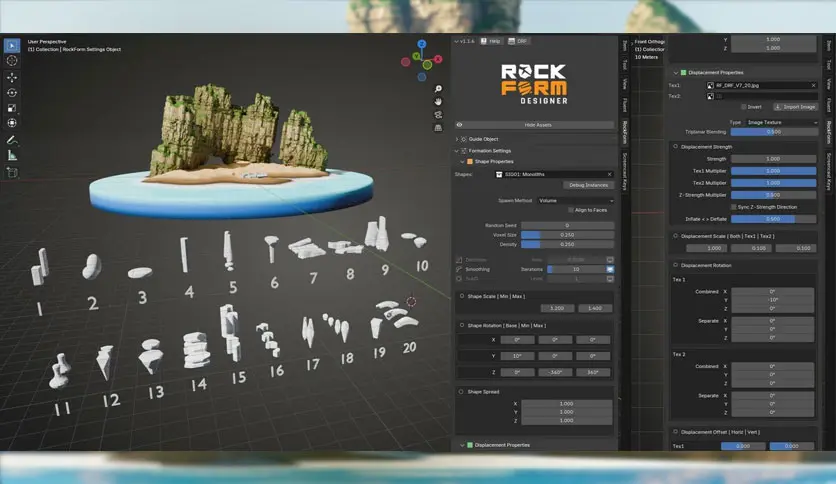836x484 pixels.
Task: Choose the Move tool
Action: coord(12,77)
